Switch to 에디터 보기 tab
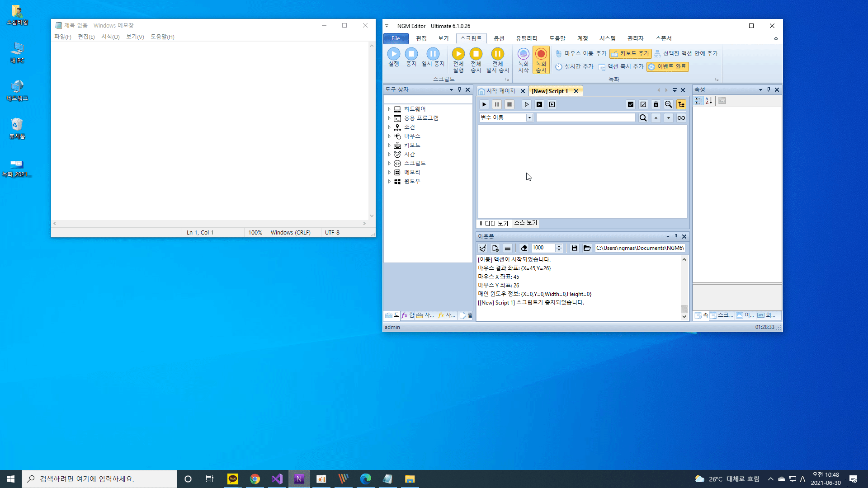Screen dimensions: 868x488 click(x=494, y=223)
